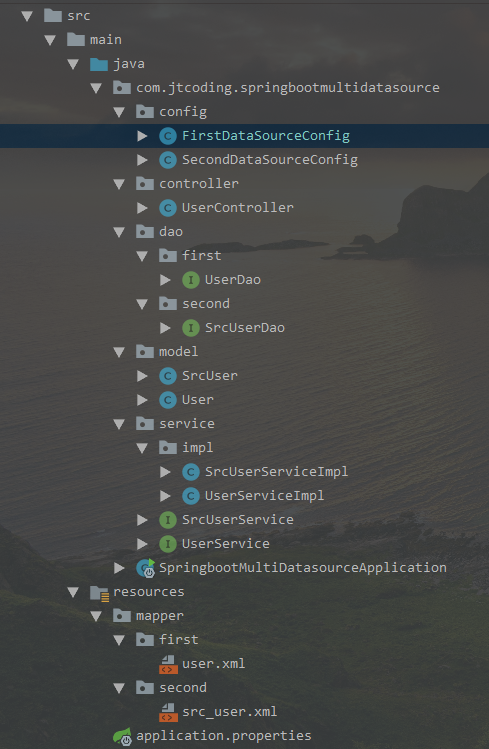Click the XML file icon for user.xml
489x749 pixels.
(168, 664)
